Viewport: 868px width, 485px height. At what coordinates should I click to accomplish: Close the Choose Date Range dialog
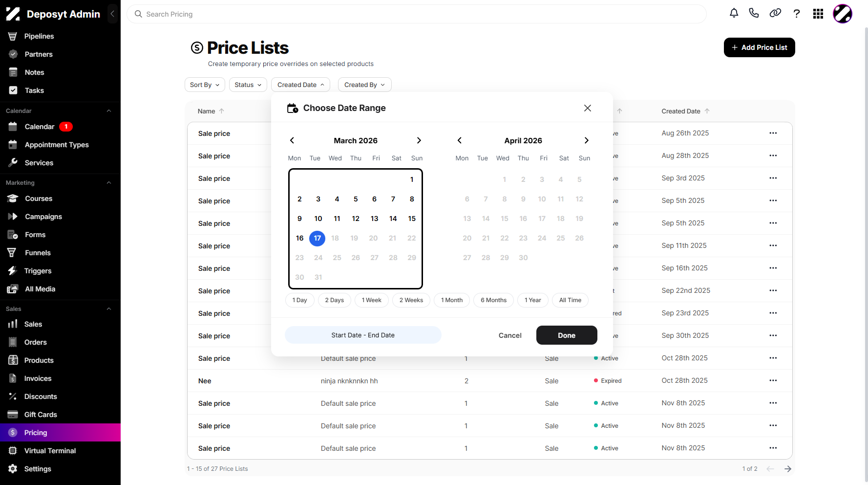click(x=588, y=108)
